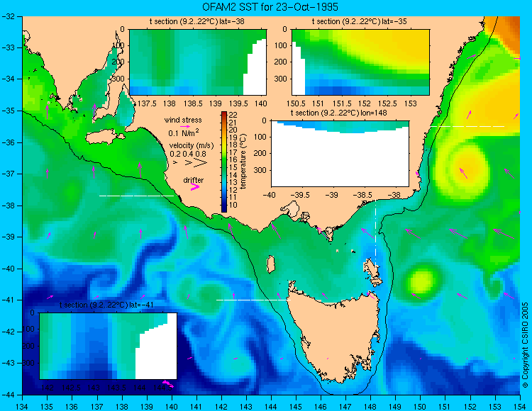Viewport: 532px width, 411px height.
Task: Click King Island in western Bass Strait
Action: [x=270, y=264]
